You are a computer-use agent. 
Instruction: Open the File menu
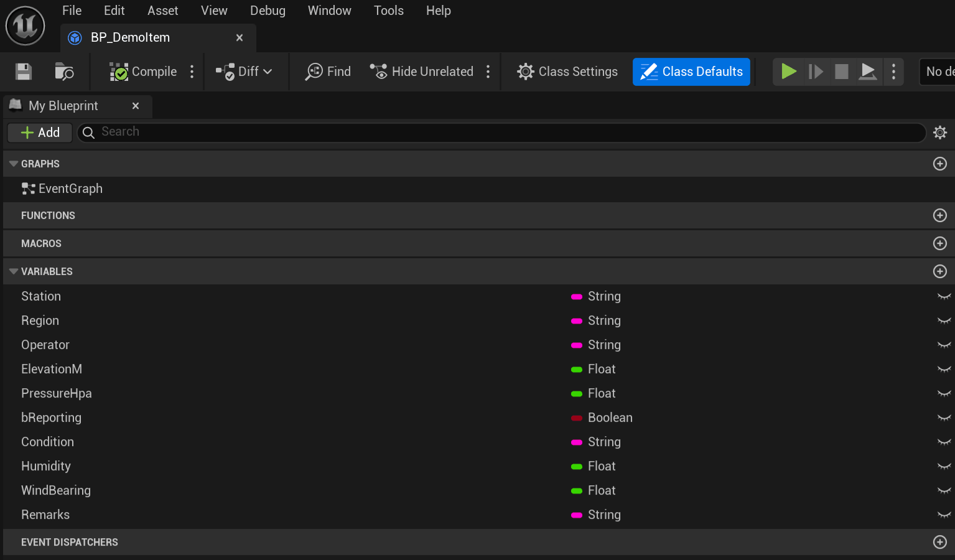72,11
